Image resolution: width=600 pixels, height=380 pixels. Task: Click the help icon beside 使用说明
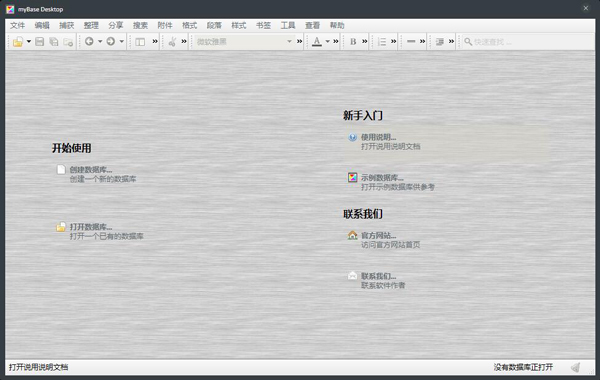point(352,137)
